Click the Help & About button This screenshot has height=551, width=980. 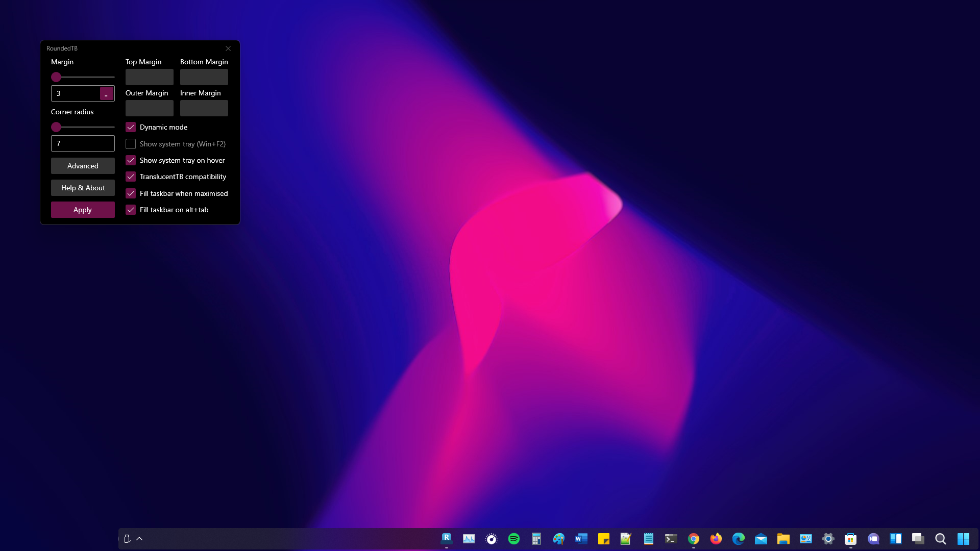tap(83, 188)
